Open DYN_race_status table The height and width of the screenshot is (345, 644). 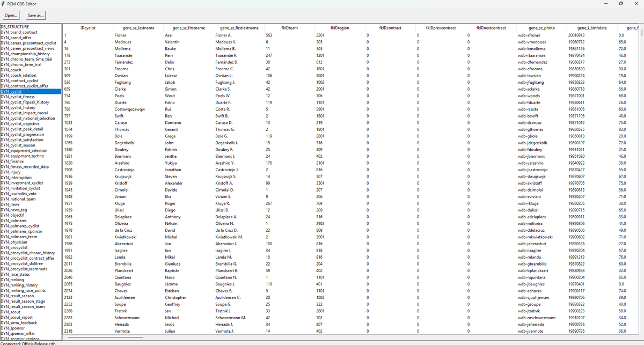(x=16, y=274)
